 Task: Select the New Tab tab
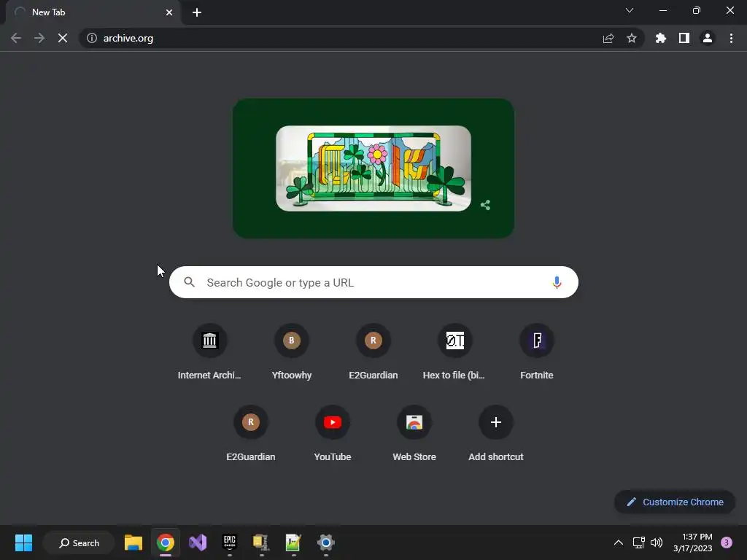[93, 12]
